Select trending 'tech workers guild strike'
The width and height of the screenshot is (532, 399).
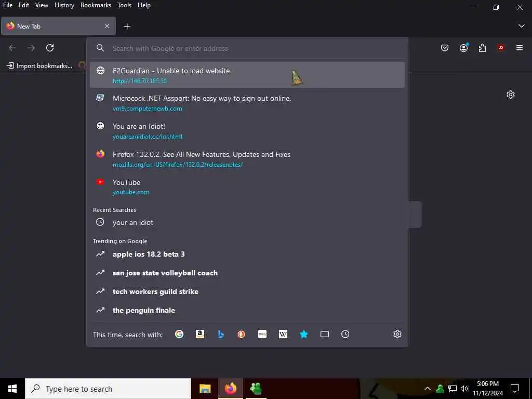(x=247, y=291)
